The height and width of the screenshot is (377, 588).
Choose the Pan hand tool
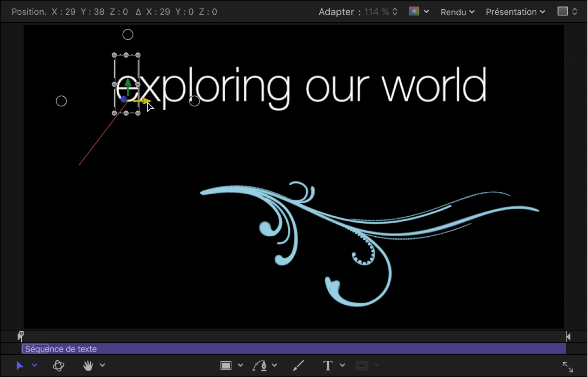88,366
